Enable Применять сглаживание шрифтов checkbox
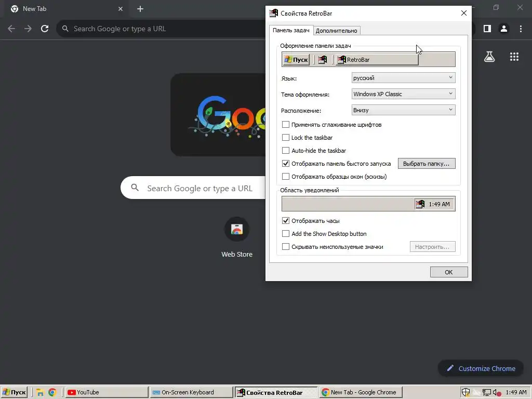The width and height of the screenshot is (532, 399). 286,125
